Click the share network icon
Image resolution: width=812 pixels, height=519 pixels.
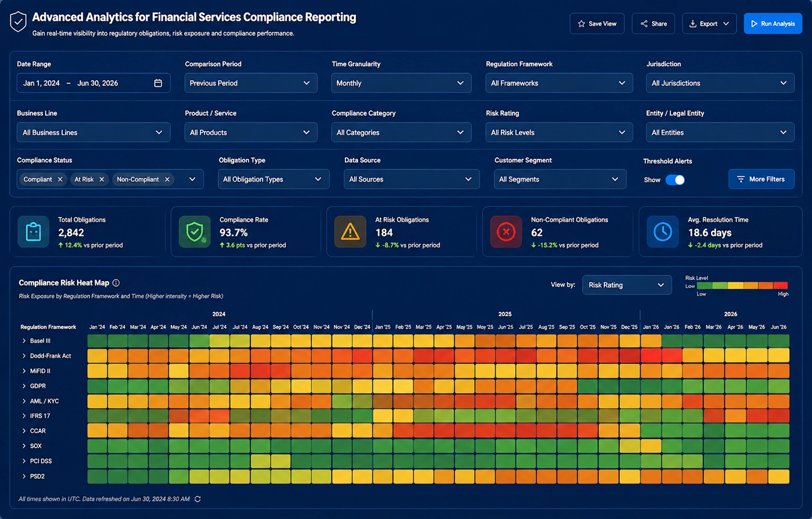click(644, 24)
